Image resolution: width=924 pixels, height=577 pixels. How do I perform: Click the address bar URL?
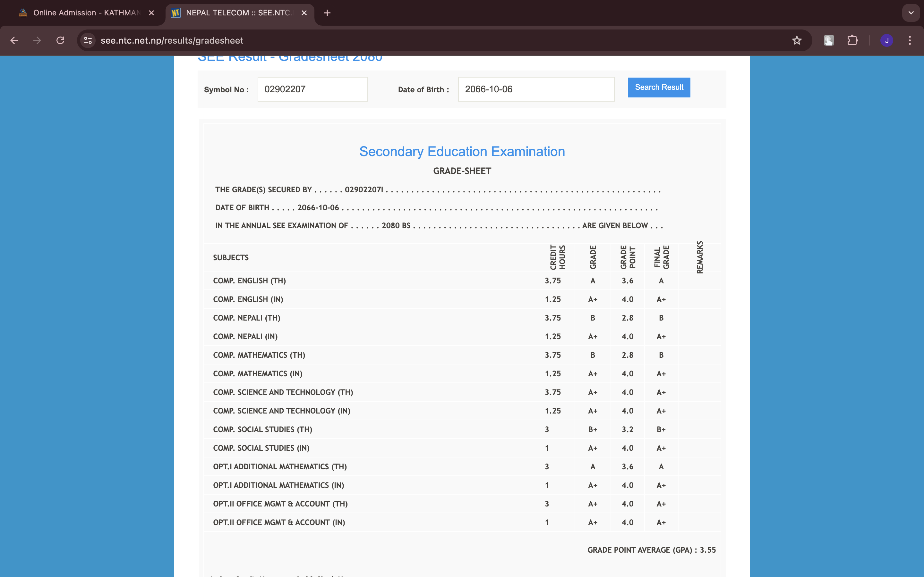tap(172, 40)
